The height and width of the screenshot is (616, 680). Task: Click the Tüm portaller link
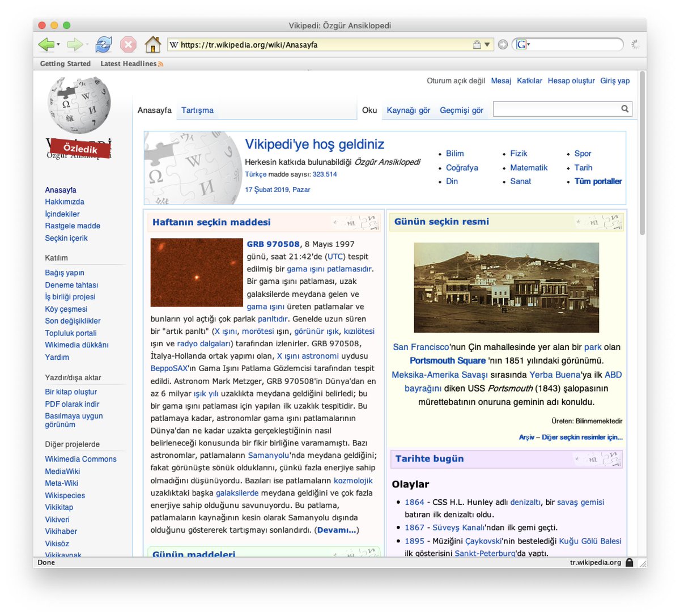[598, 181]
